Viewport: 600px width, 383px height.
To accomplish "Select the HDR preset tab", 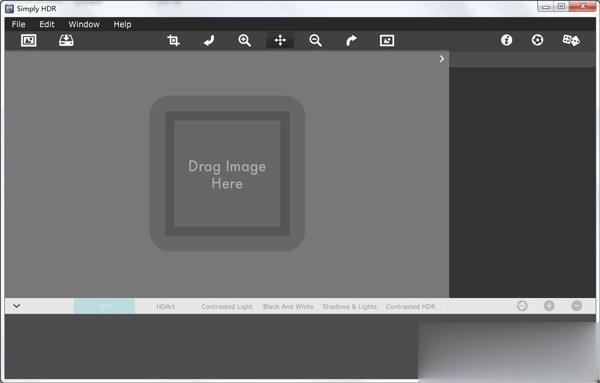I will point(104,306).
